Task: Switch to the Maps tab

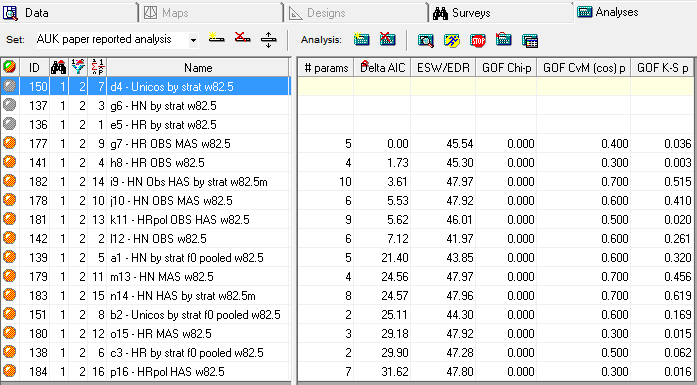Action: click(x=210, y=12)
